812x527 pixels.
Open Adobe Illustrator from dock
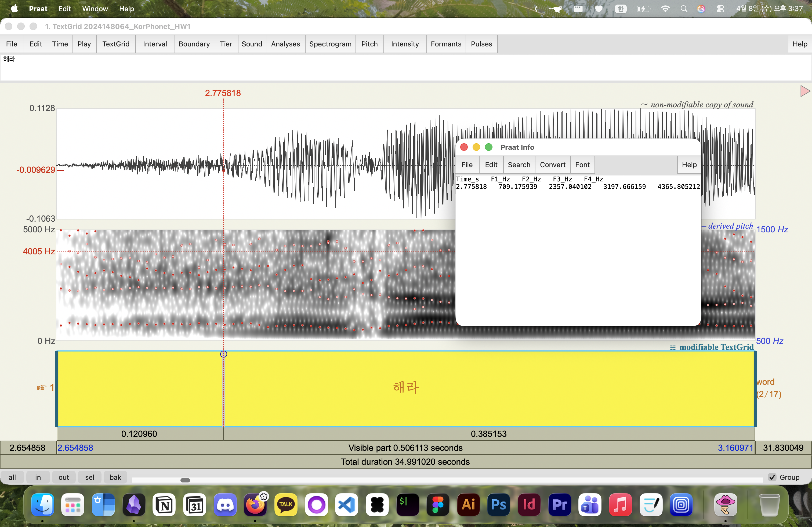[468, 504]
